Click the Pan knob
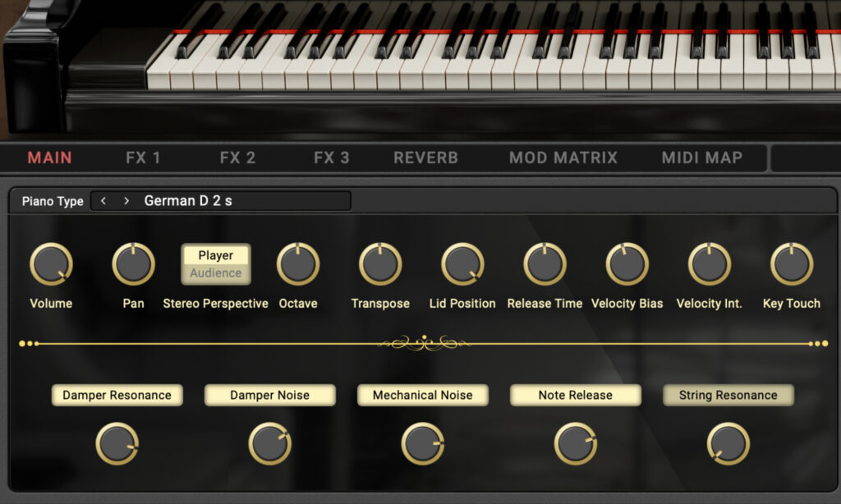The width and height of the screenshot is (841, 504). (133, 263)
